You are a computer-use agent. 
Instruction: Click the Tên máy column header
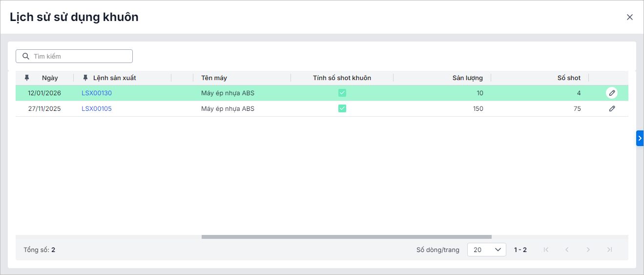(214, 78)
